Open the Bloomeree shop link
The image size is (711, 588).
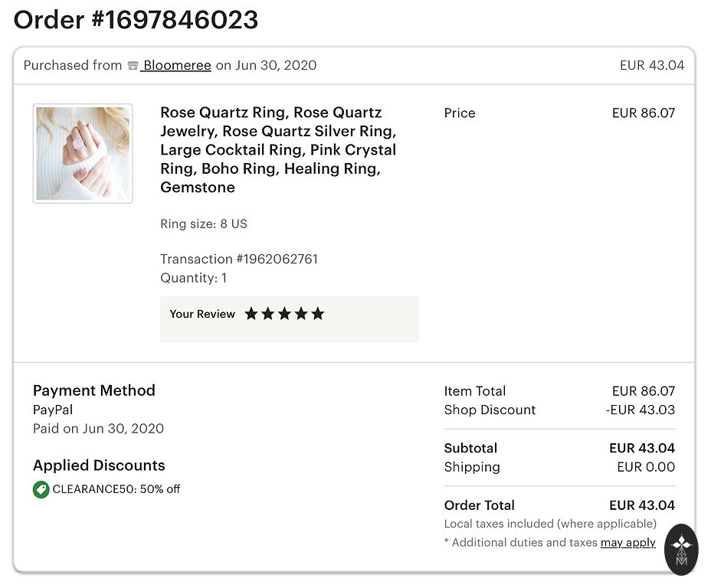tap(177, 66)
